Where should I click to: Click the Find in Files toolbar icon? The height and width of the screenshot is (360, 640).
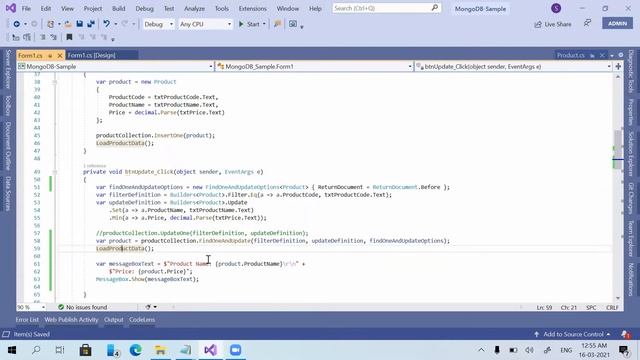point(278,24)
